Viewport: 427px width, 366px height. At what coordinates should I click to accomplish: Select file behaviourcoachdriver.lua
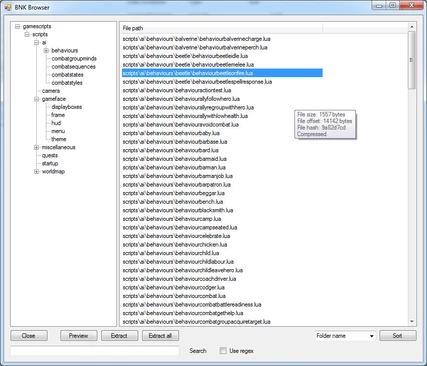point(179,279)
